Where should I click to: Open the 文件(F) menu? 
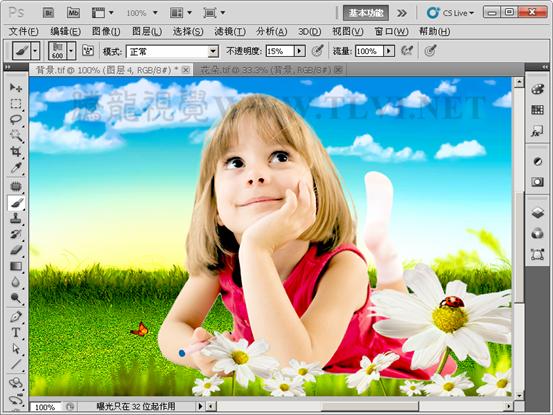click(x=23, y=31)
